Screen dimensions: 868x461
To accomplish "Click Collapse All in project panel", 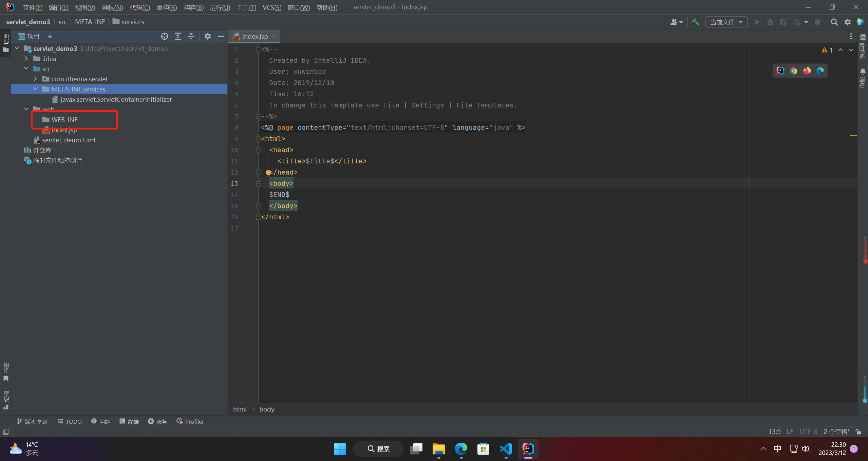I will [191, 36].
